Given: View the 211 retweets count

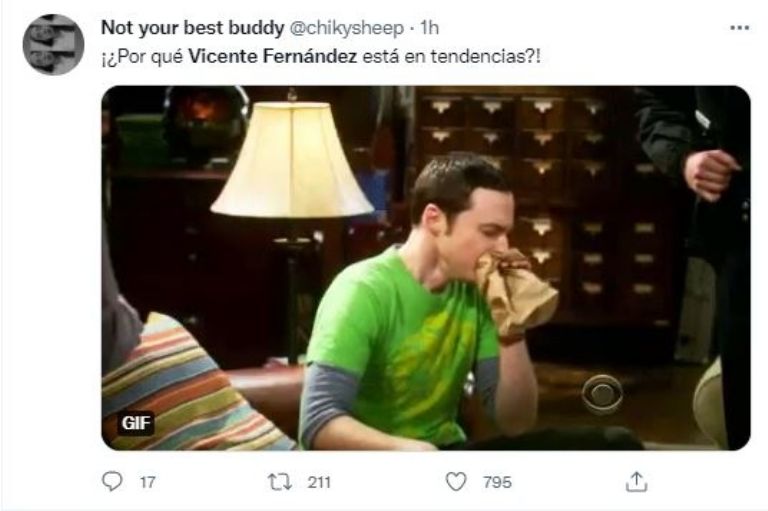Looking at the screenshot, I should coord(319,483).
